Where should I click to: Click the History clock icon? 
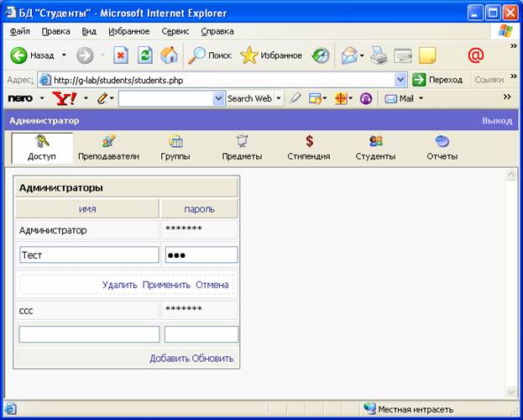321,55
